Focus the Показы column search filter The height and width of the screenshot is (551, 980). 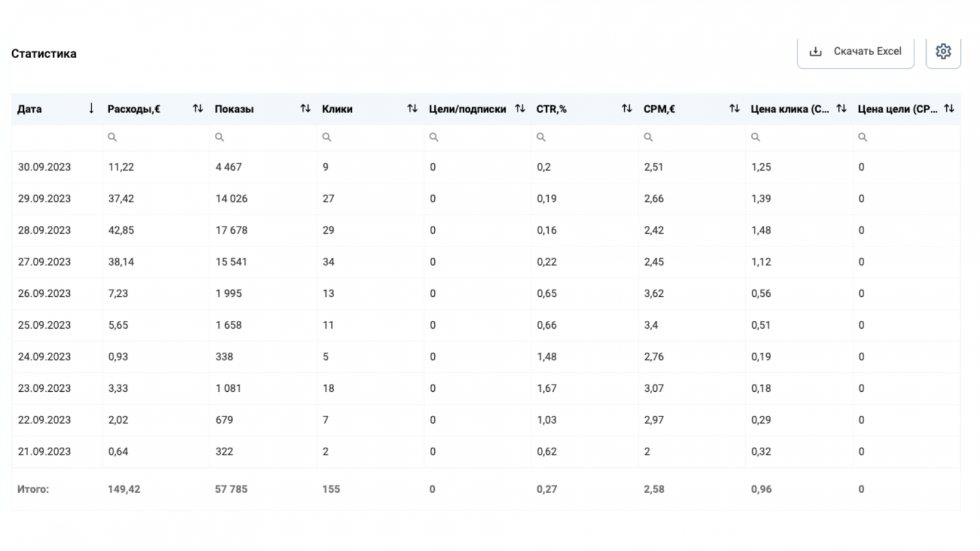[263, 137]
